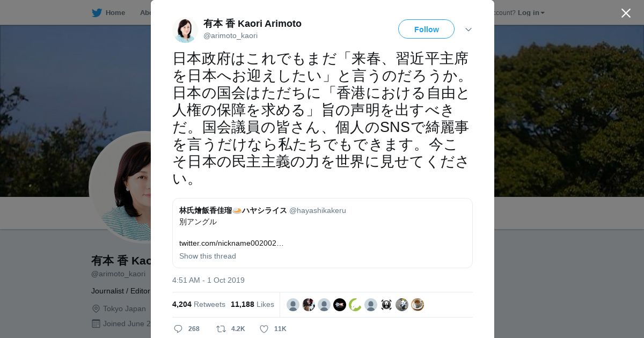The height and width of the screenshot is (338, 644).
Task: Open the twitter.com/nickname002002 link
Action: pos(231,243)
